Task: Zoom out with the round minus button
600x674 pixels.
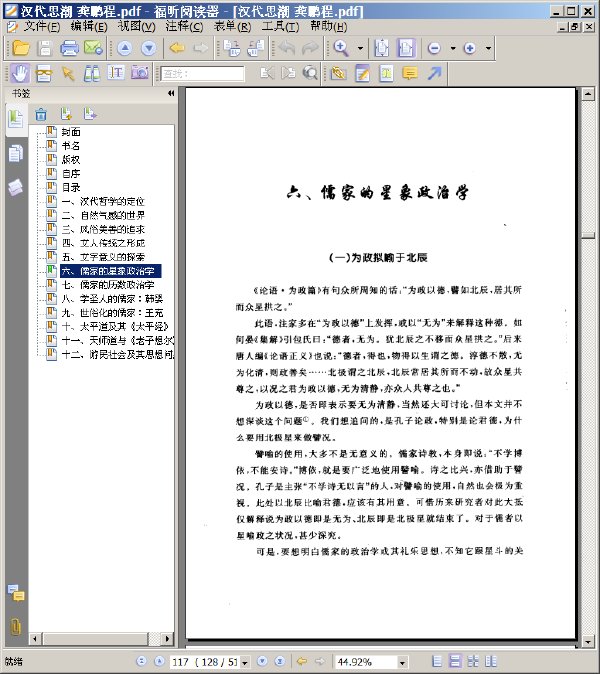Action: point(434,48)
